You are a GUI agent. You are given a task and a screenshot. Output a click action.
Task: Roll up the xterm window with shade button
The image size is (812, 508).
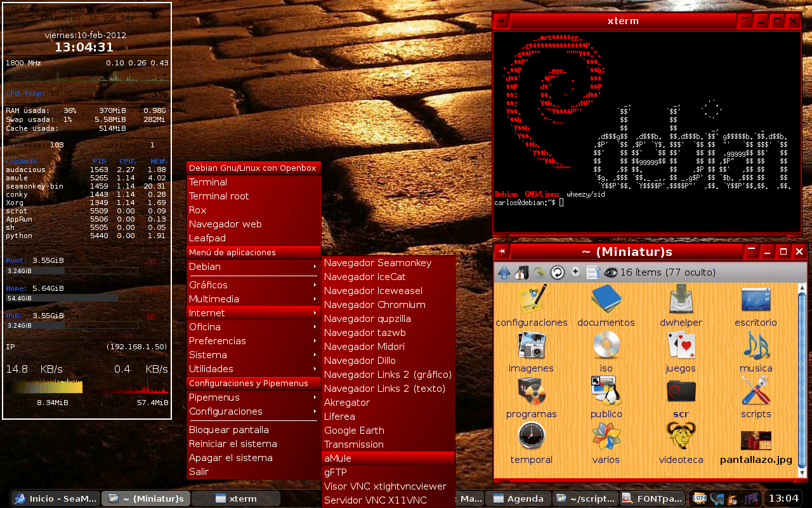[x=746, y=21]
